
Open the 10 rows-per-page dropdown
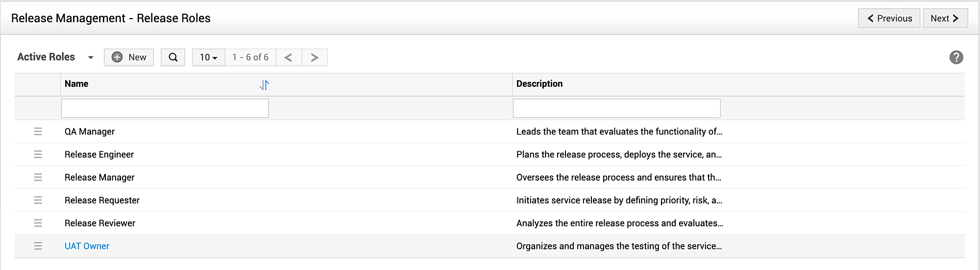(208, 57)
